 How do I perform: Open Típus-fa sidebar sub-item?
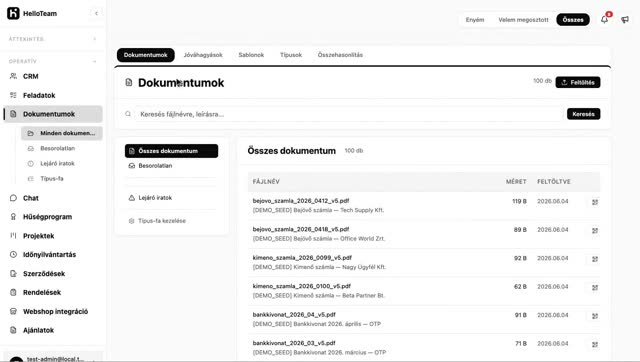pos(62,178)
